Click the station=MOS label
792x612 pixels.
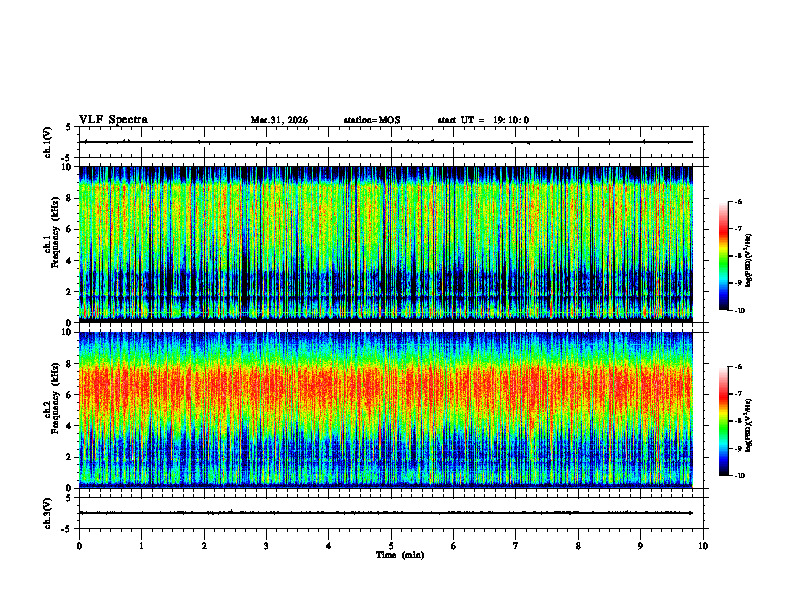(372, 120)
